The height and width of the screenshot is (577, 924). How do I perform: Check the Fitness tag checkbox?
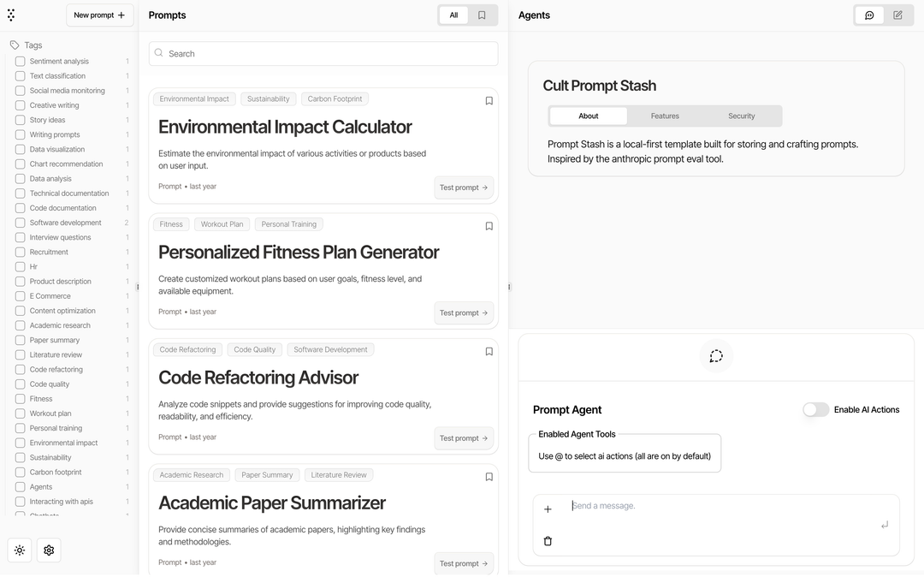20,399
